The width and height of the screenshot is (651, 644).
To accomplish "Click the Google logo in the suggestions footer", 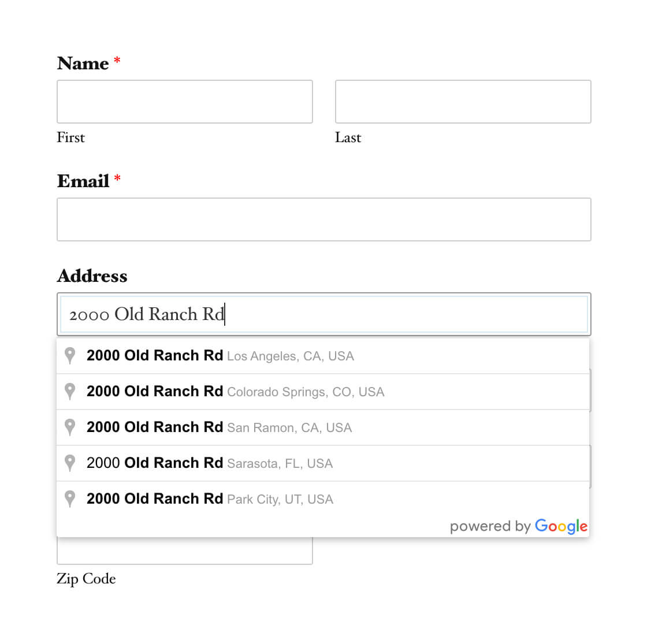I will (x=561, y=526).
